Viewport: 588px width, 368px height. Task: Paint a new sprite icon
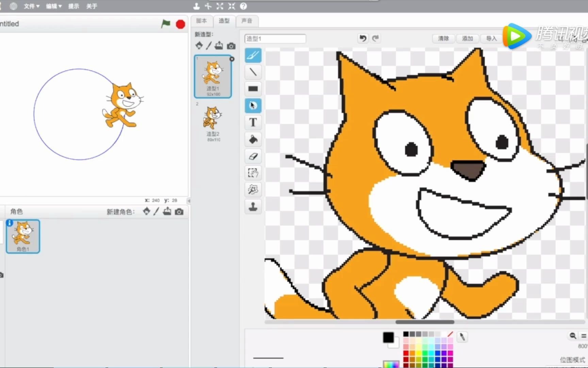156,211
